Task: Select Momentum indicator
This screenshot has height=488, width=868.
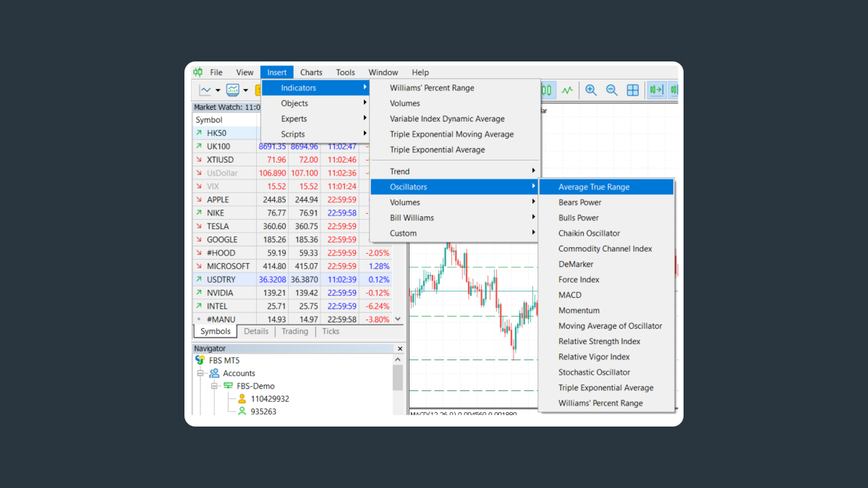Action: (606, 310)
